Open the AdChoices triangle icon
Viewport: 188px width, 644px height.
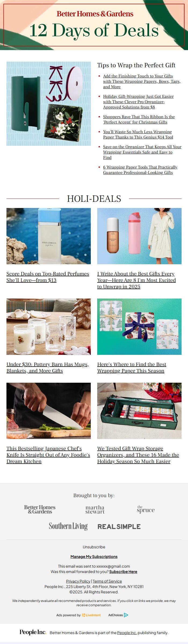(x=126, y=615)
